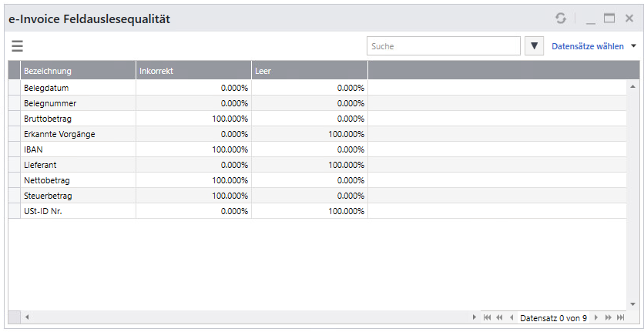Go to previous record arrow
Image resolution: width=644 pixels, height=332 pixels.
point(511,317)
